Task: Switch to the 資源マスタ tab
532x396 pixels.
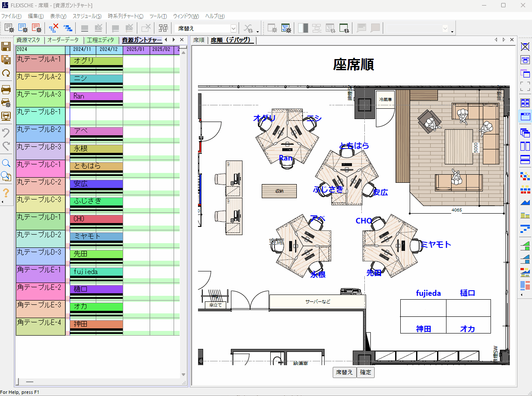Action: coord(29,40)
